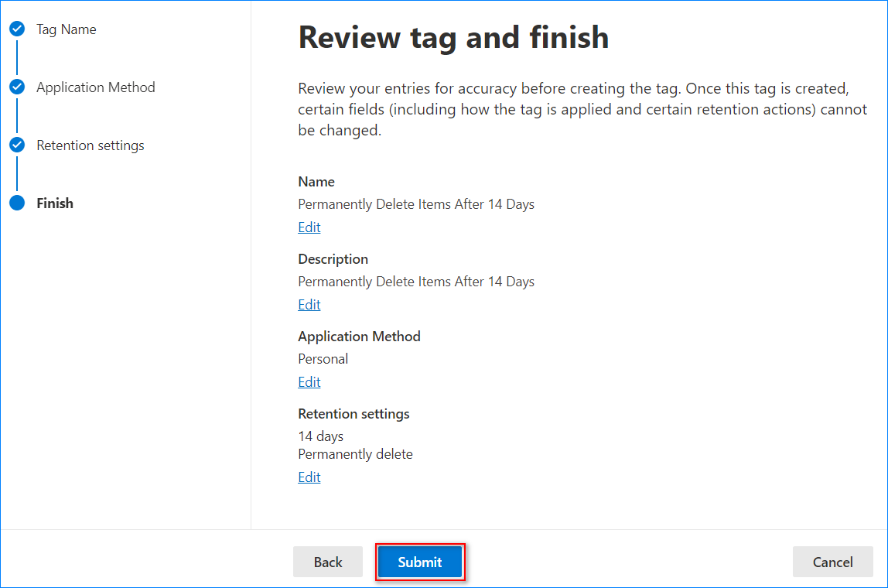Go to the Tag Name step label
888x588 pixels.
[67, 29]
